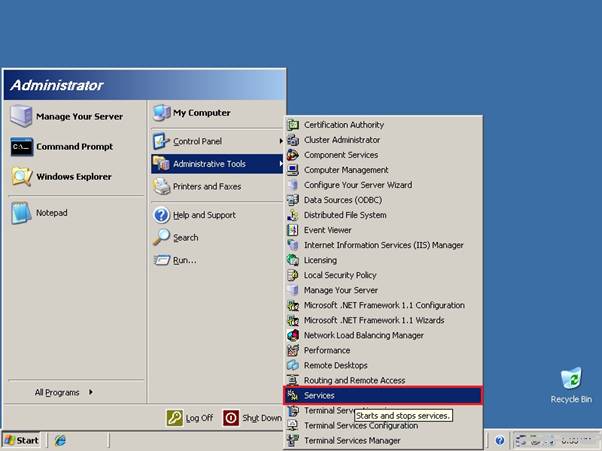Click the Windows Explorer icon

[x=22, y=177]
